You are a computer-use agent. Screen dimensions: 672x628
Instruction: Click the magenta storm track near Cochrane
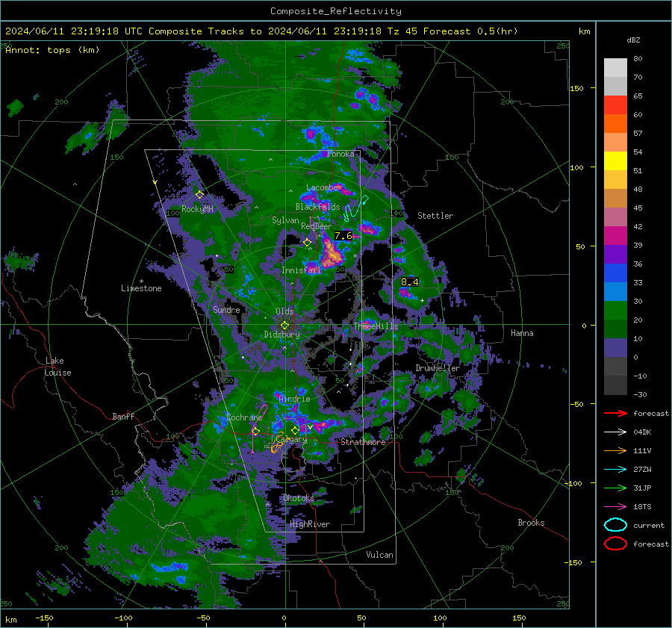(259, 427)
